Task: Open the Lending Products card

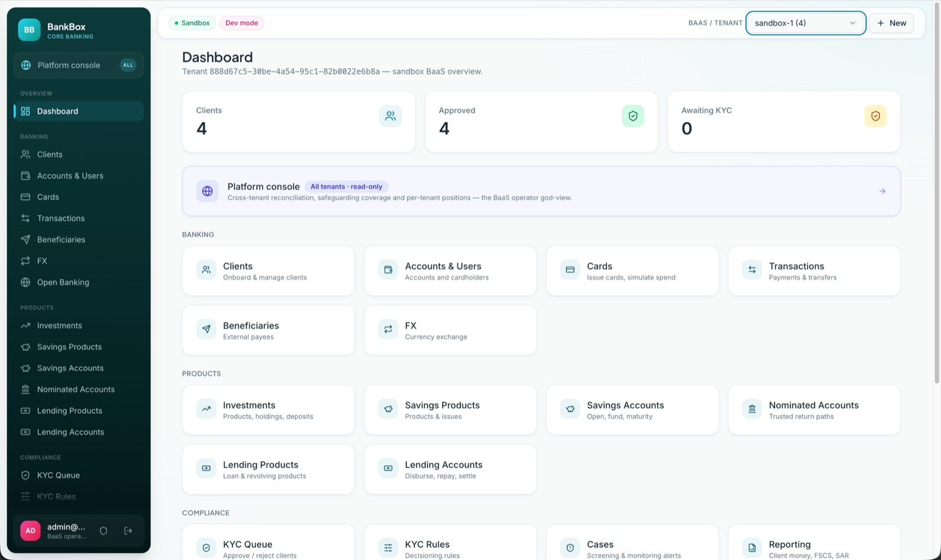Action: (268, 470)
